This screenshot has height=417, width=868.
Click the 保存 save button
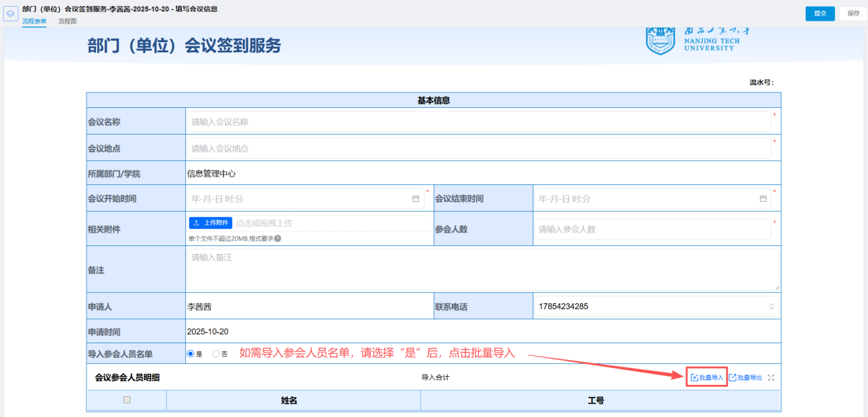[853, 13]
